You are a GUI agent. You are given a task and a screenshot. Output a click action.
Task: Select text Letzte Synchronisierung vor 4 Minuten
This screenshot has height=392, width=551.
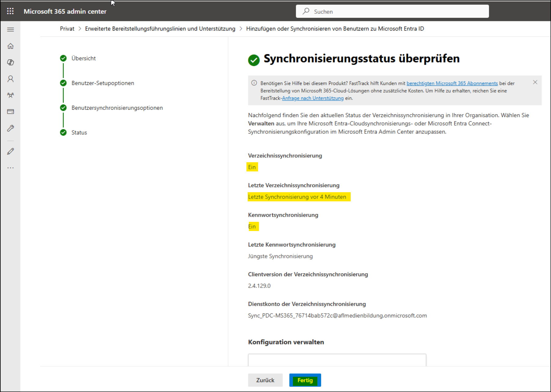[x=297, y=197]
